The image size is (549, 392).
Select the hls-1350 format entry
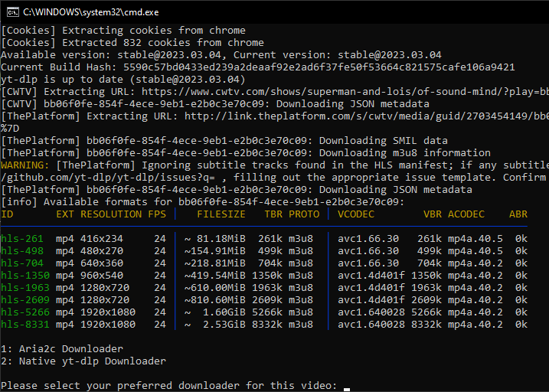click(x=264, y=276)
